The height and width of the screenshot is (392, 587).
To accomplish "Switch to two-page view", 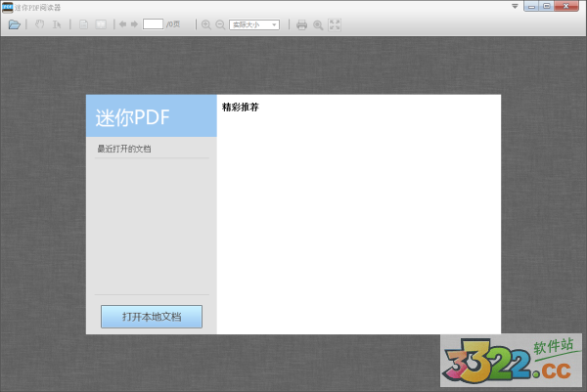I will pyautogui.click(x=101, y=24).
